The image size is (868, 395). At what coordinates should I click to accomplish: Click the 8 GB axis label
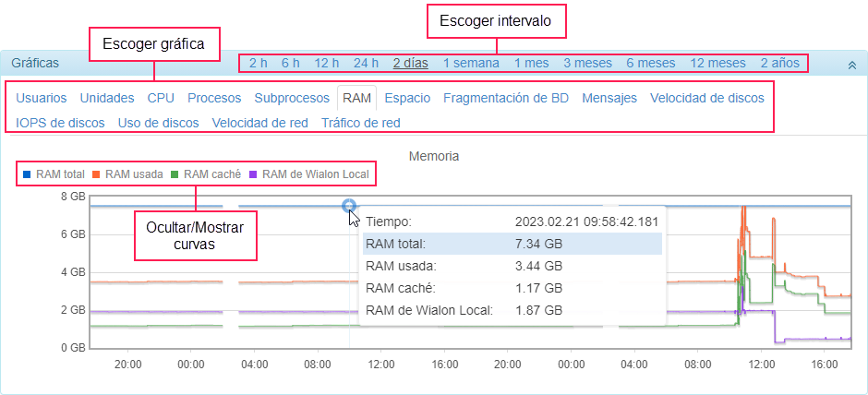(x=73, y=197)
